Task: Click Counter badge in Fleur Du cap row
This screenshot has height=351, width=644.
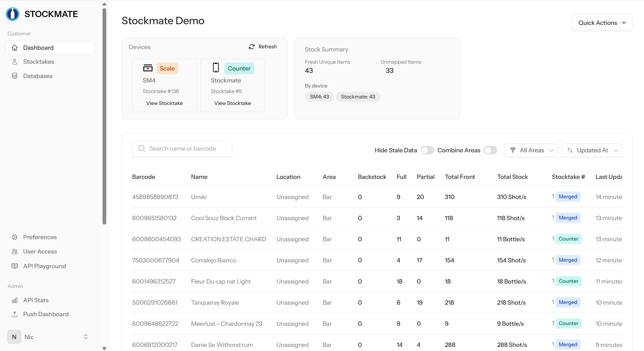Action: coord(568,281)
